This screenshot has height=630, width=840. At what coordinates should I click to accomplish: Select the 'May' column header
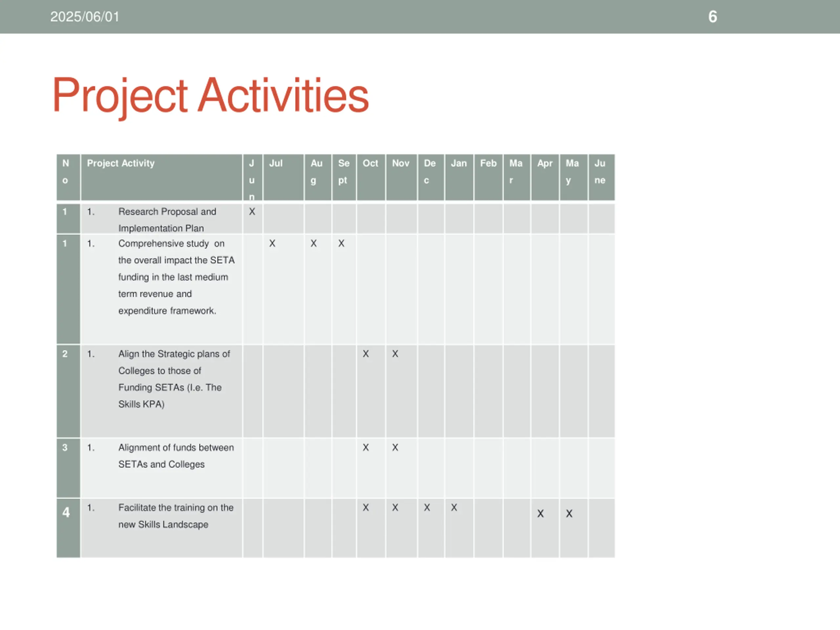click(574, 177)
